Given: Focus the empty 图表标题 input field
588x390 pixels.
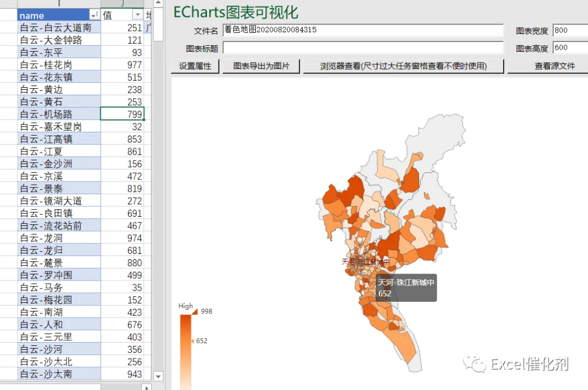Looking at the screenshot, I should [363, 47].
